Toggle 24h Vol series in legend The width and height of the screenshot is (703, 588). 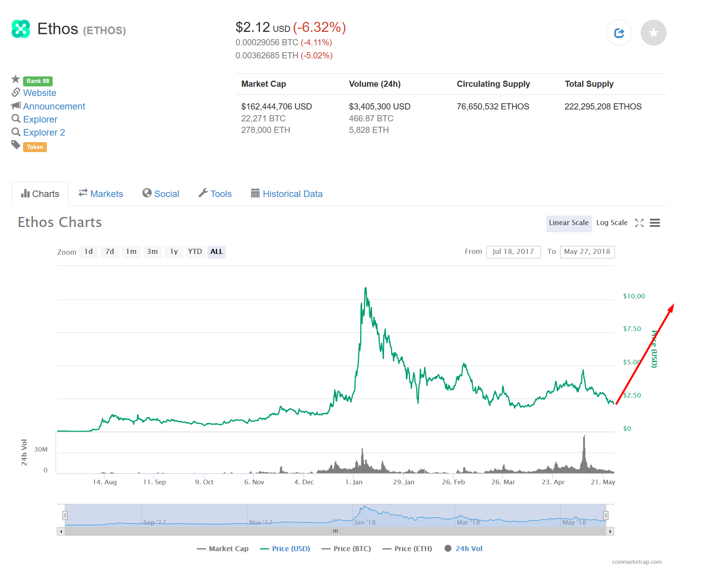coord(464,549)
